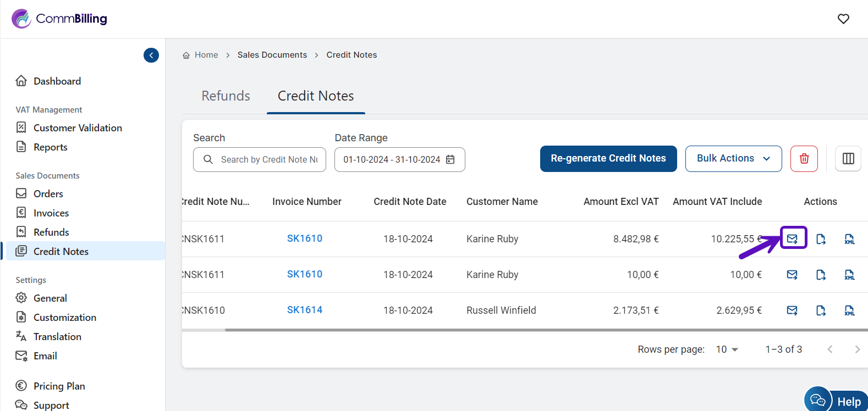Click the download document icon for the 10,00 € credit note

pos(821,275)
